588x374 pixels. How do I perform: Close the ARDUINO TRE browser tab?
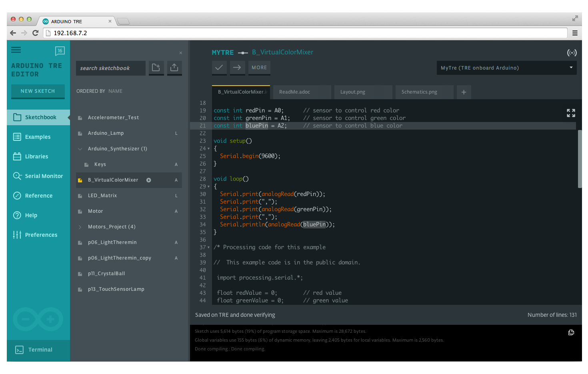110,21
